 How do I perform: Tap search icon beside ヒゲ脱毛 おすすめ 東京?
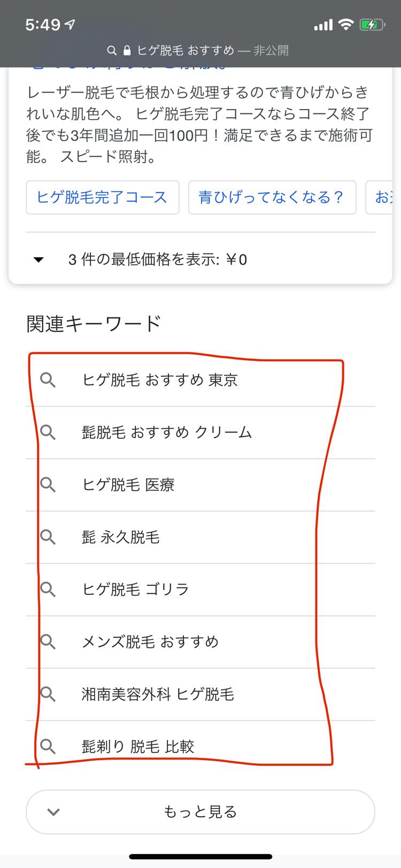48,380
